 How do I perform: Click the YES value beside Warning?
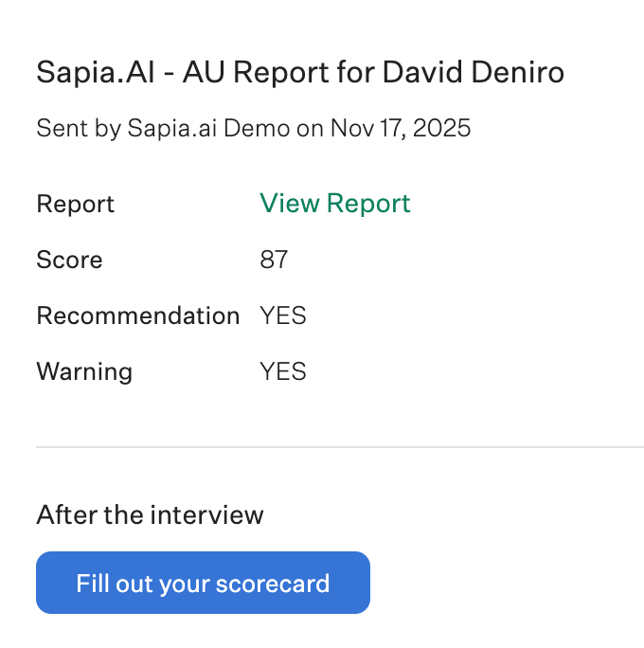[282, 371]
